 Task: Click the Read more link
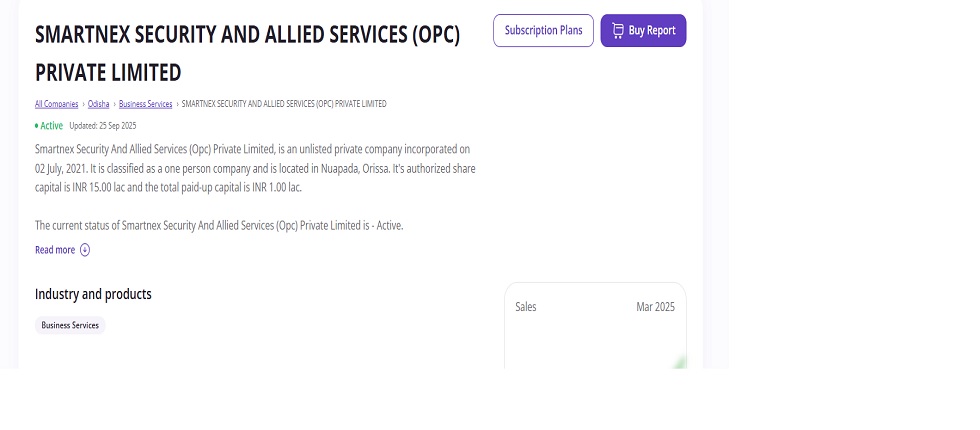click(55, 250)
